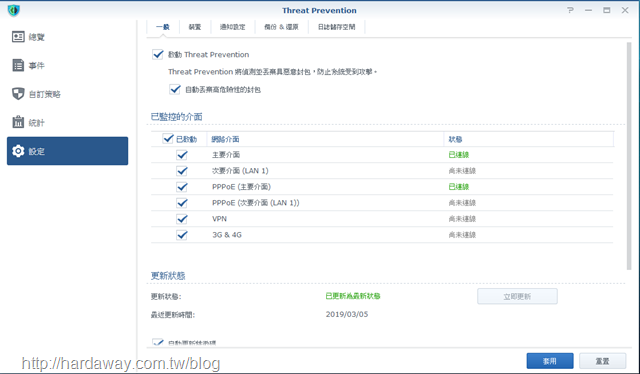This screenshot has width=640, height=374.
Task: Click 已連線 status of PPPoE (主要介面) row
Action: [459, 187]
